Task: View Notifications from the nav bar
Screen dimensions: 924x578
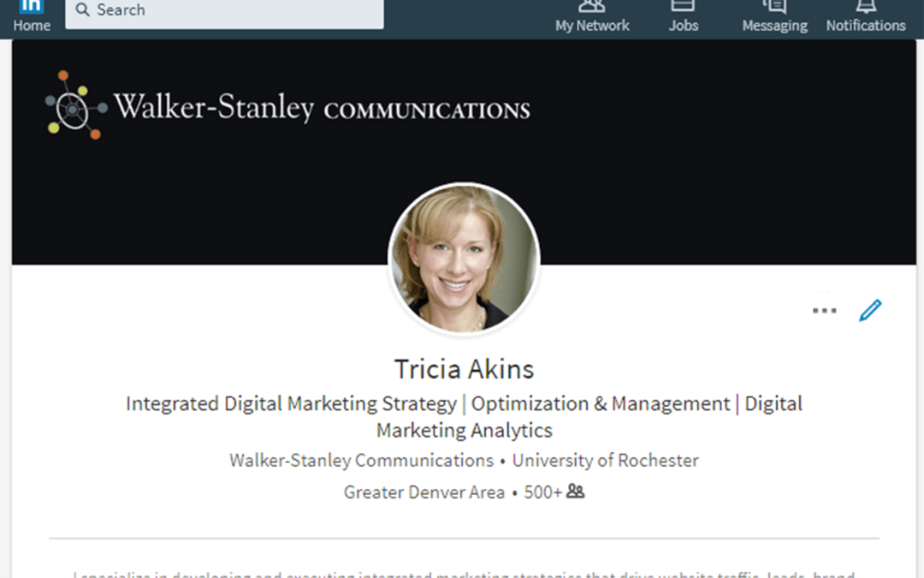Action: coord(865,16)
